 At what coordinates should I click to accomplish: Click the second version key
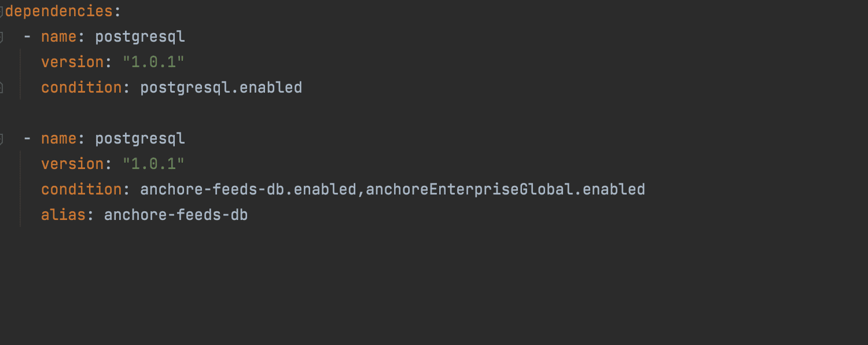click(72, 164)
